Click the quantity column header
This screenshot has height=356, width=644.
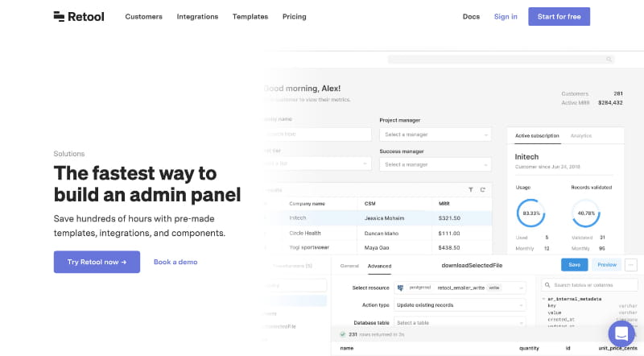click(x=529, y=348)
